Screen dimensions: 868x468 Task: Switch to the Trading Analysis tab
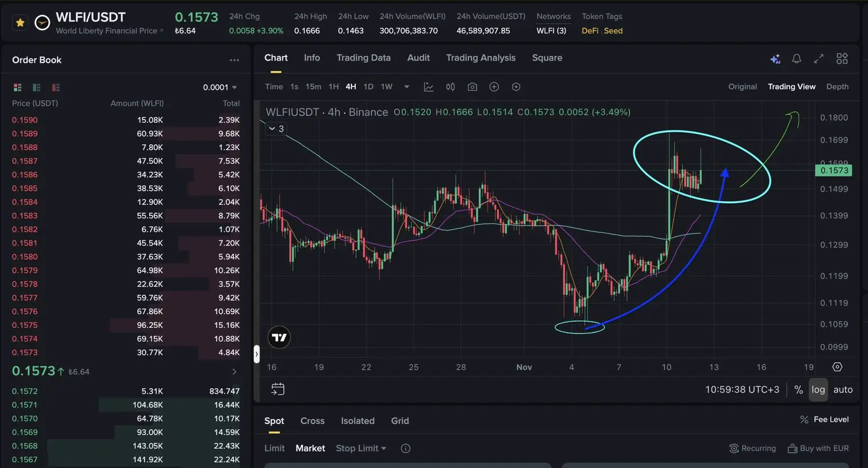click(x=481, y=58)
